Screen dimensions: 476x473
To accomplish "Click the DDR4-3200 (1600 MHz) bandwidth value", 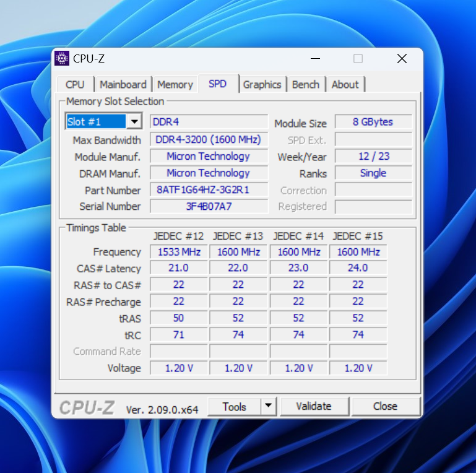I will point(209,139).
